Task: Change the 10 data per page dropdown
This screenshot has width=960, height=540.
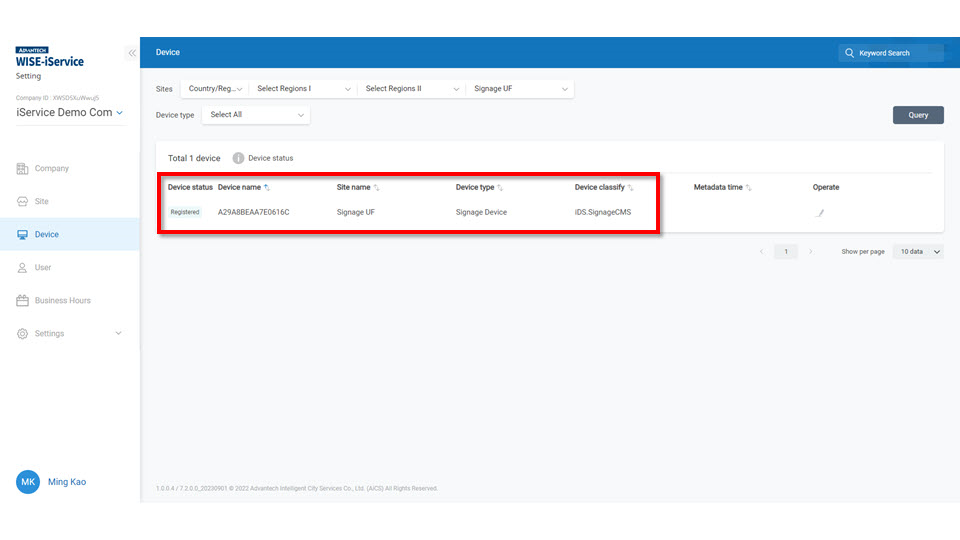Action: (918, 252)
